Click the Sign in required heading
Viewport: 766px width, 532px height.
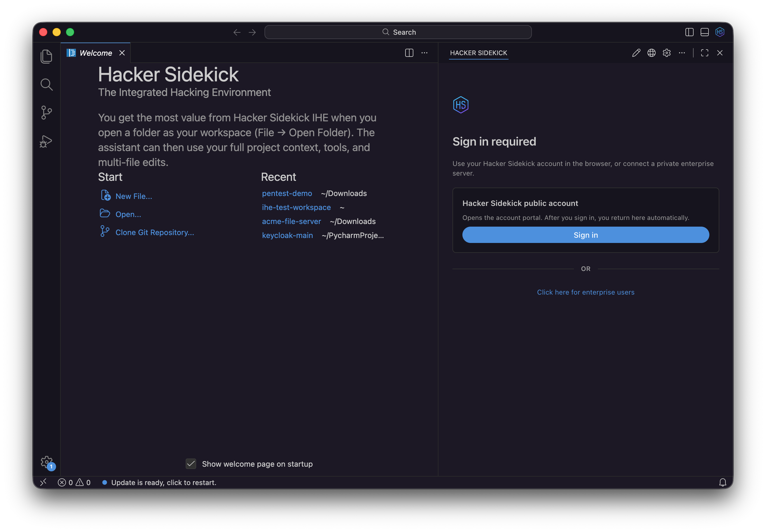pos(494,142)
